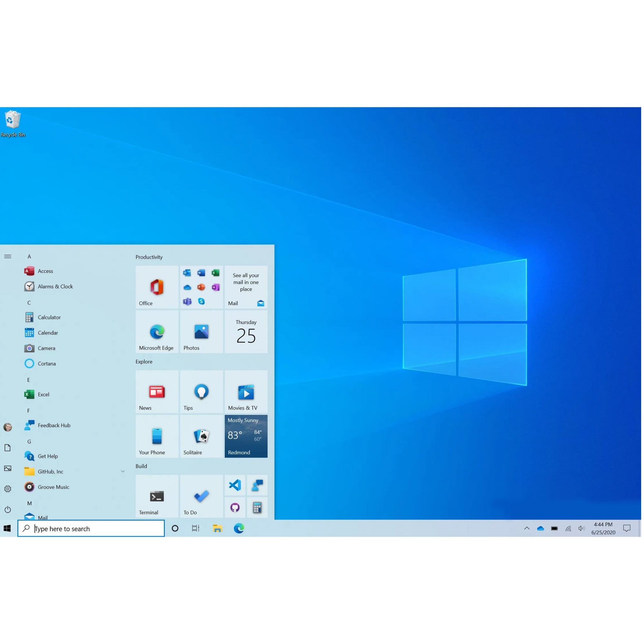Image resolution: width=644 pixels, height=644 pixels.
Task: Click the Productivity group heading
Action: pyautogui.click(x=149, y=257)
